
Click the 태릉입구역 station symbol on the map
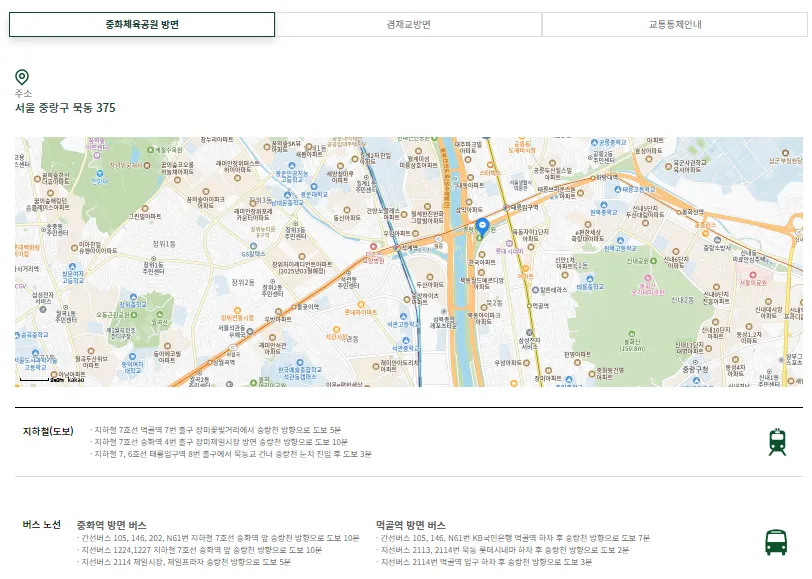coord(507,208)
